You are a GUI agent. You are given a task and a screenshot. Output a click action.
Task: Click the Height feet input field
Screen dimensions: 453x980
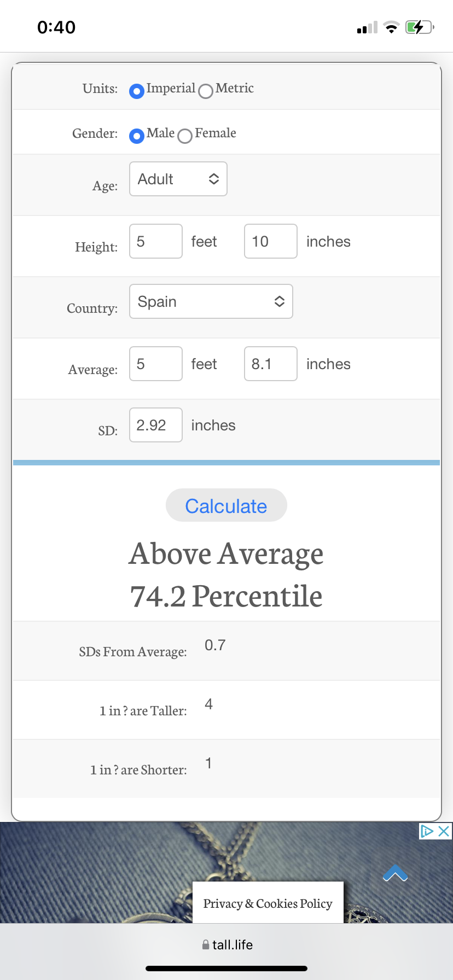click(156, 241)
